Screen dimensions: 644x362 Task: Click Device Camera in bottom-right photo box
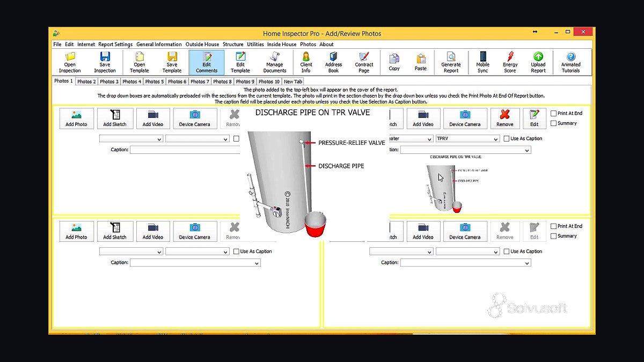tap(465, 231)
